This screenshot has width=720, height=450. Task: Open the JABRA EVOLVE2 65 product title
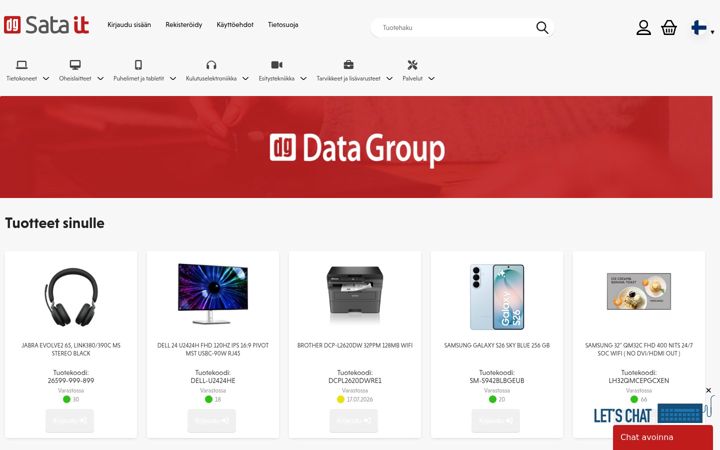71,349
